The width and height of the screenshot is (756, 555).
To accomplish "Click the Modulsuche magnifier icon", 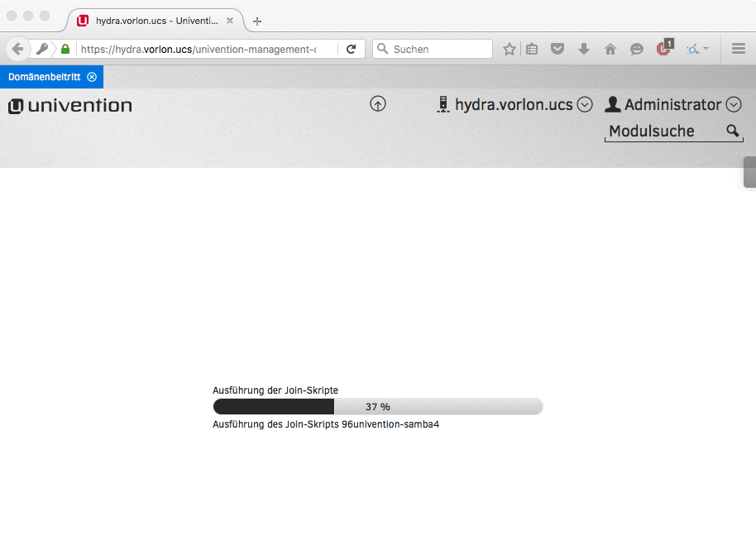I will [732, 131].
